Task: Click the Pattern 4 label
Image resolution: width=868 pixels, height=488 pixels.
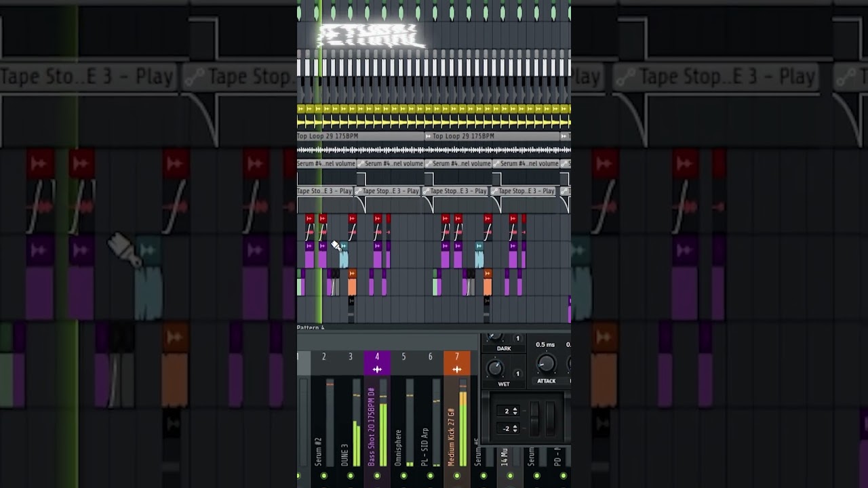Action: pyautogui.click(x=311, y=328)
